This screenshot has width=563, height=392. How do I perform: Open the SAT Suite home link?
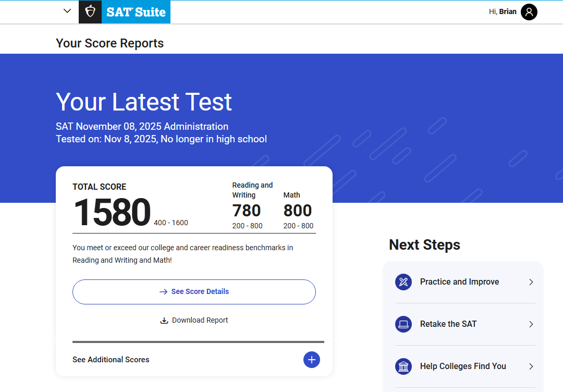pyautogui.click(x=136, y=12)
